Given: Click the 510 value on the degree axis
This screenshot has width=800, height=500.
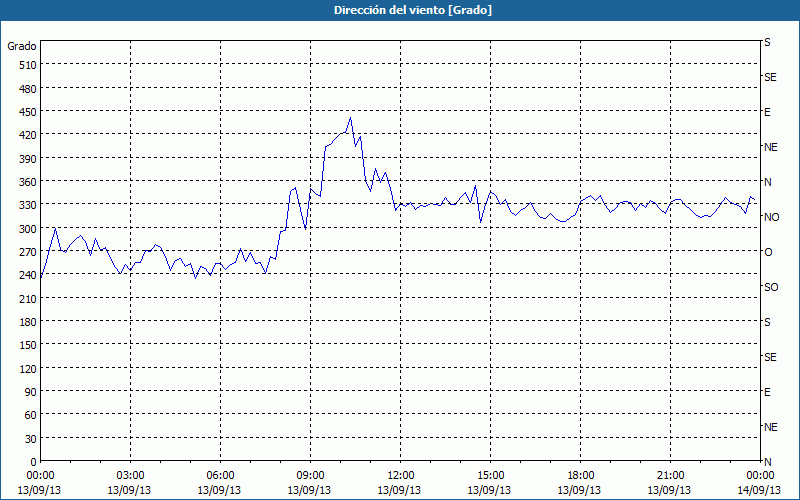Looking at the screenshot, I should [28, 65].
